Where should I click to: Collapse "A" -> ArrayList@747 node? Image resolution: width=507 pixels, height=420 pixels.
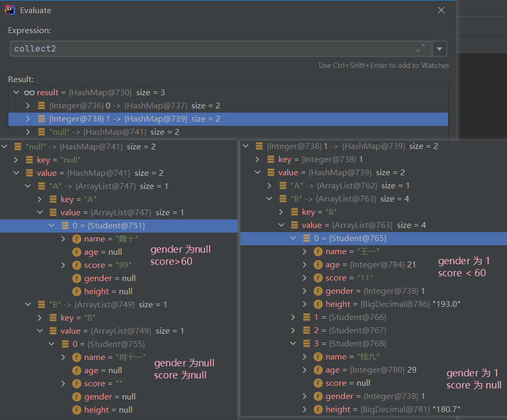28,186
